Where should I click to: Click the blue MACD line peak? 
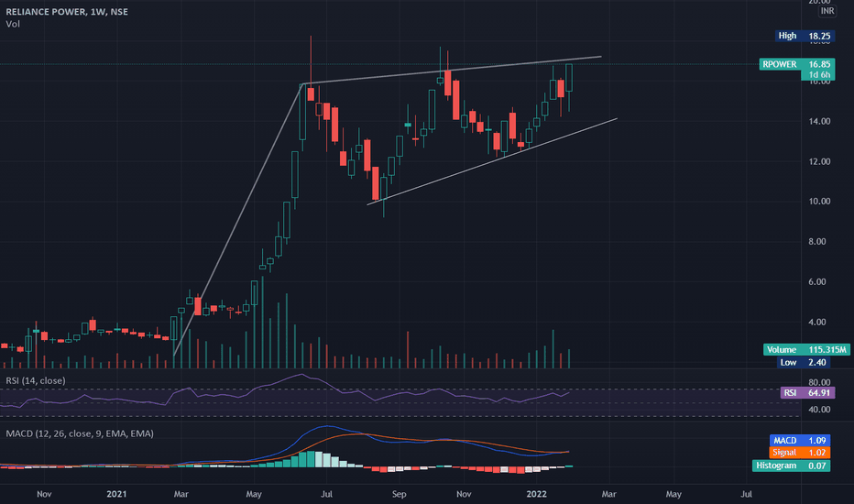point(327,427)
